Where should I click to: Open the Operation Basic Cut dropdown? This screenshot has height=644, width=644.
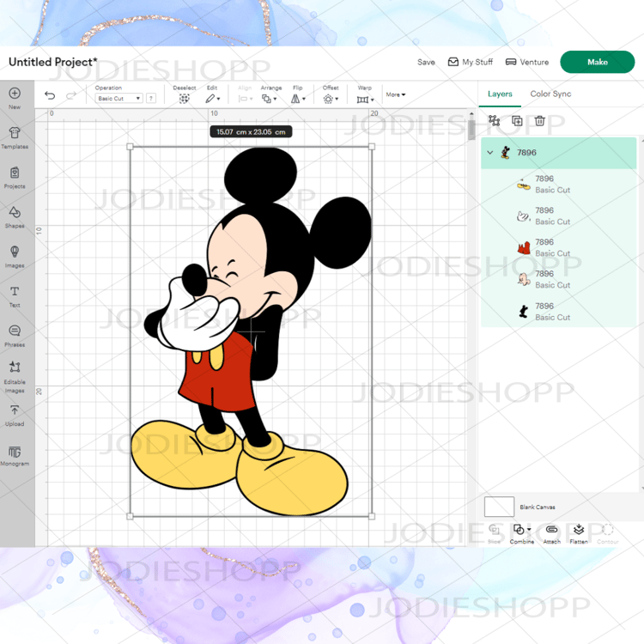click(118, 98)
